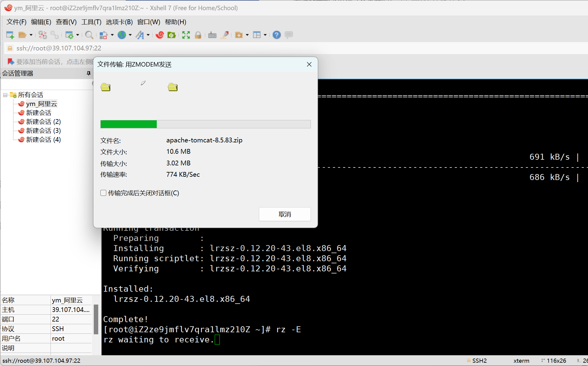This screenshot has width=588, height=366.
Task: Open the font dropdown arrow
Action: pyautogui.click(x=148, y=35)
